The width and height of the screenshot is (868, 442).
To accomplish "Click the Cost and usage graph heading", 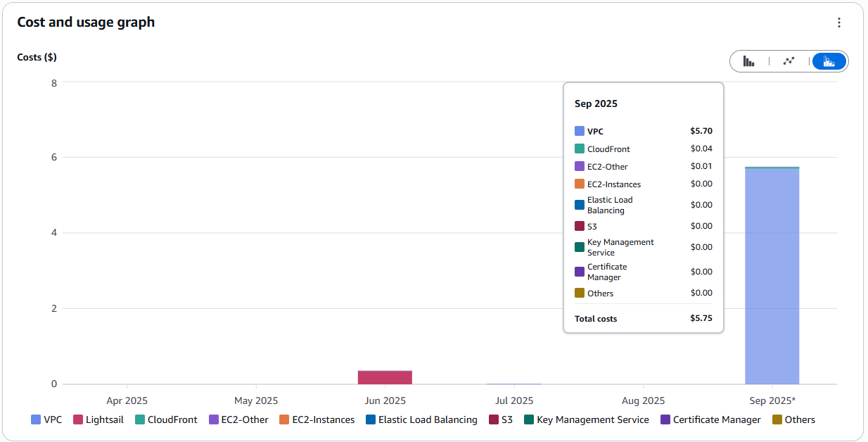I will (x=86, y=23).
